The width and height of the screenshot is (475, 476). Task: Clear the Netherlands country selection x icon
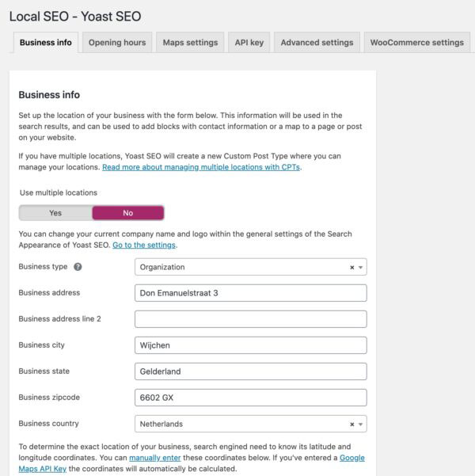352,425
